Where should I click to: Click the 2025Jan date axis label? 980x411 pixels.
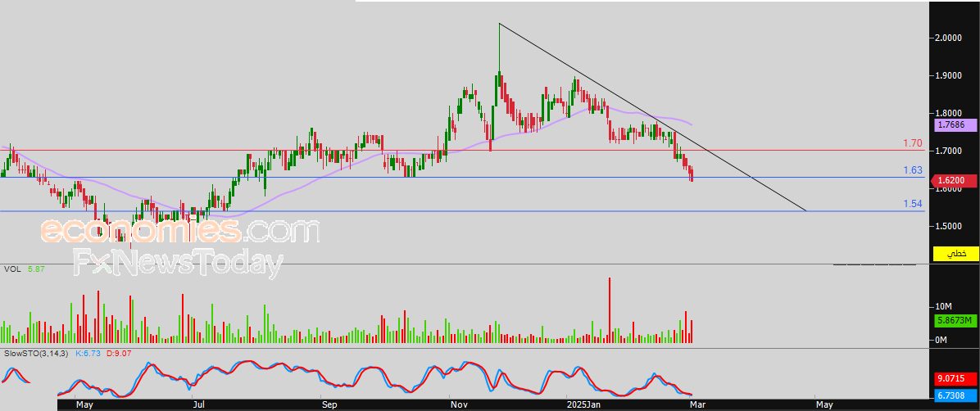click(x=585, y=404)
